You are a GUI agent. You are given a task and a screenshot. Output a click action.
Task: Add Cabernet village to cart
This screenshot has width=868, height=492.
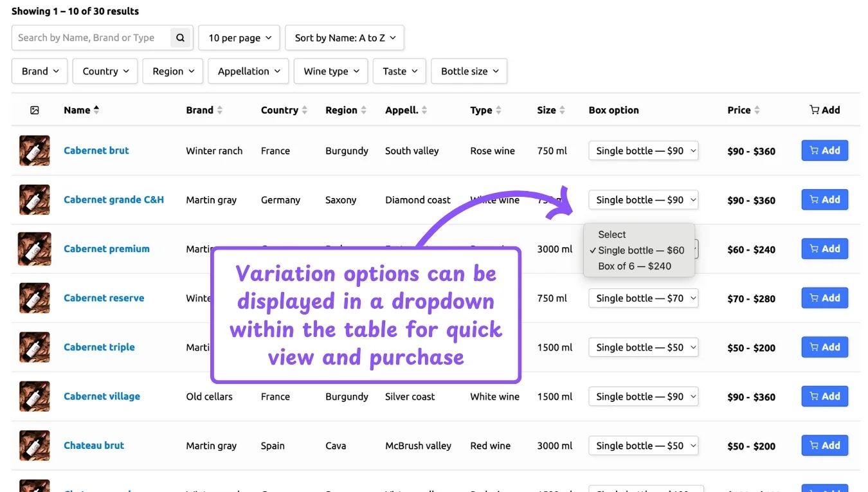point(825,396)
